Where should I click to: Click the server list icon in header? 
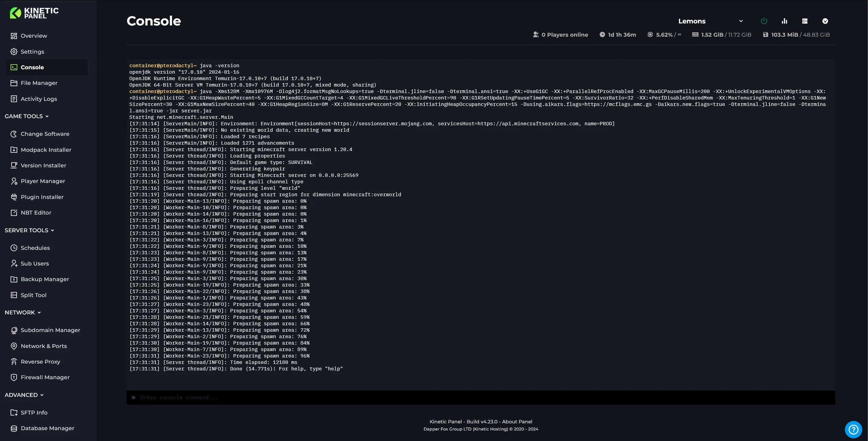pos(805,21)
